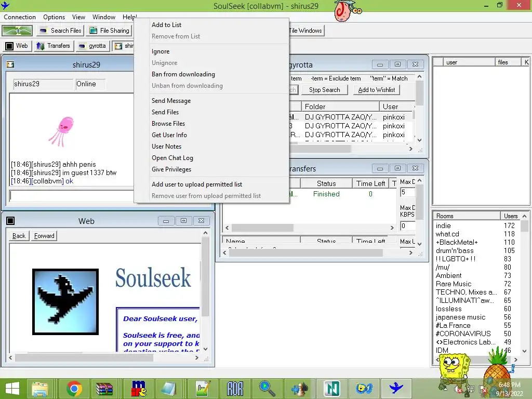Switch to the Transfers window tab
The height and width of the screenshot is (399, 532).
pyautogui.click(x=54, y=46)
